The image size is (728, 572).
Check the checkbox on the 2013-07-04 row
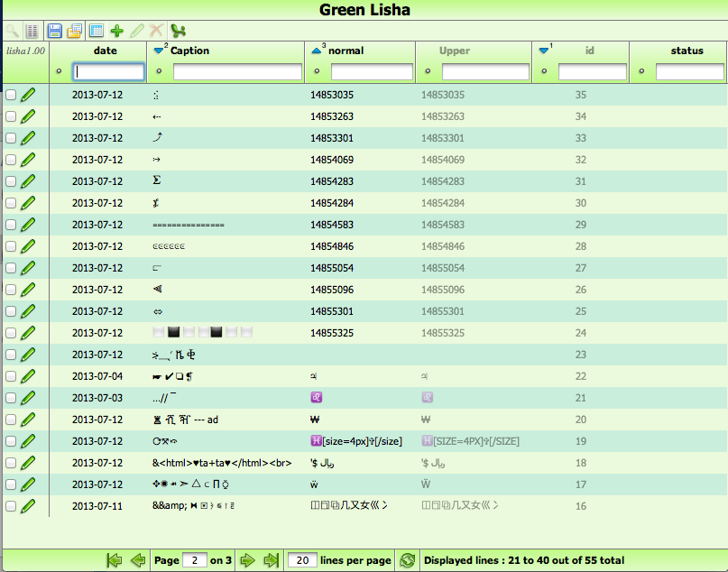13,376
